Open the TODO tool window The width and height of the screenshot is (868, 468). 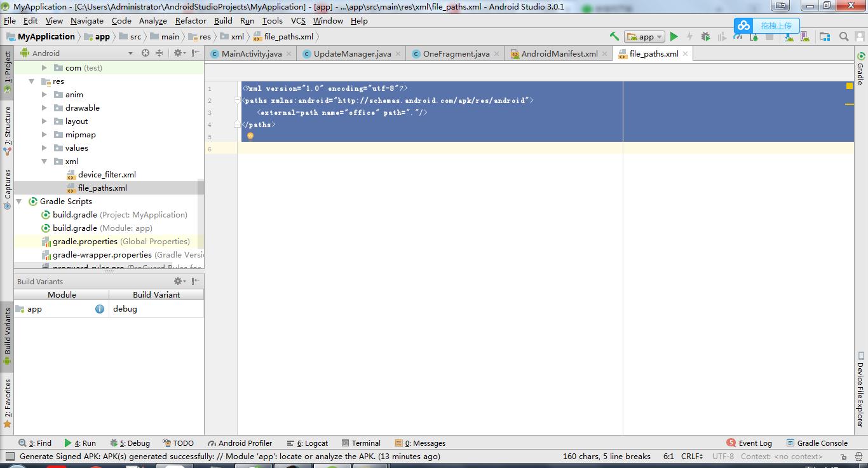(x=178, y=443)
